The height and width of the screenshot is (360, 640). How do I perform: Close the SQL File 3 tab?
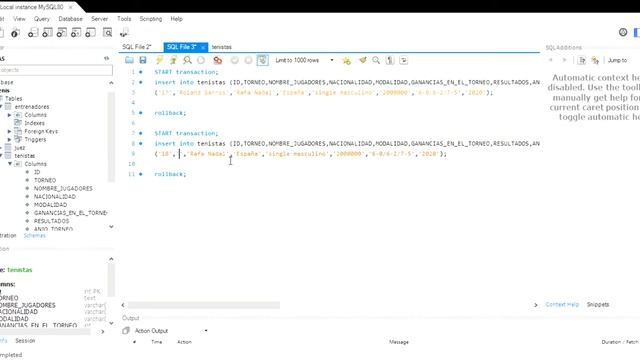point(203,47)
